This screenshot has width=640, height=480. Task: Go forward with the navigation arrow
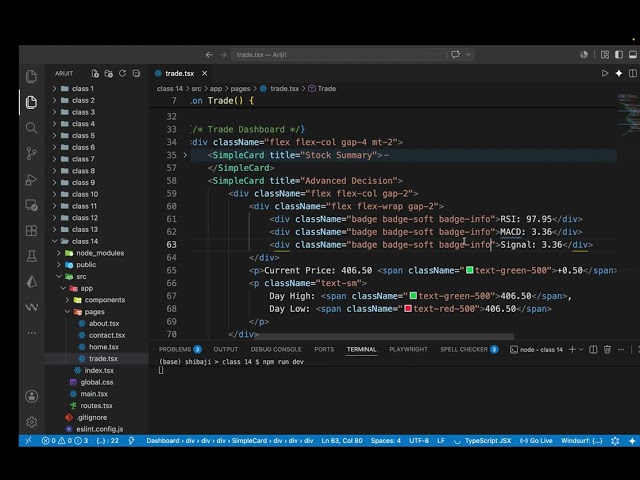coord(223,55)
